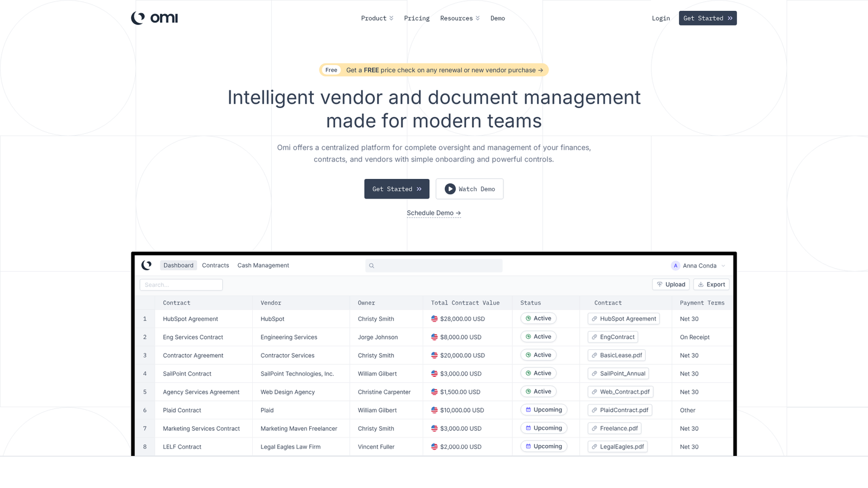Click the FREE price check banner
This screenshot has height=488, width=868.
pos(434,70)
